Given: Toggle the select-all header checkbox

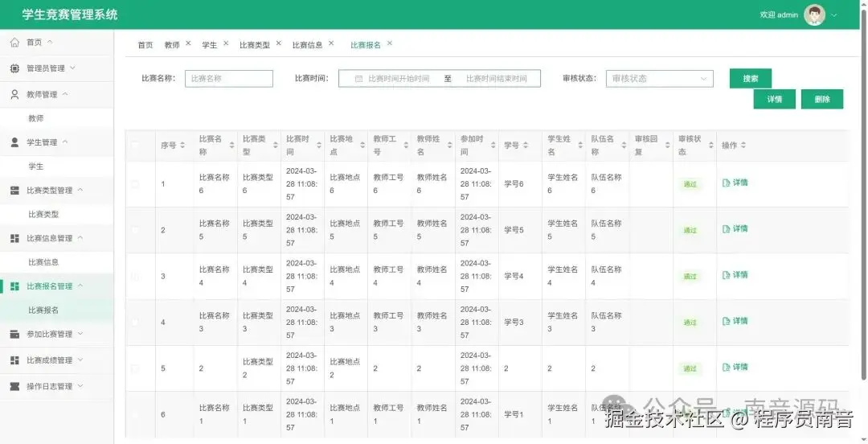Looking at the screenshot, I should [x=135, y=146].
